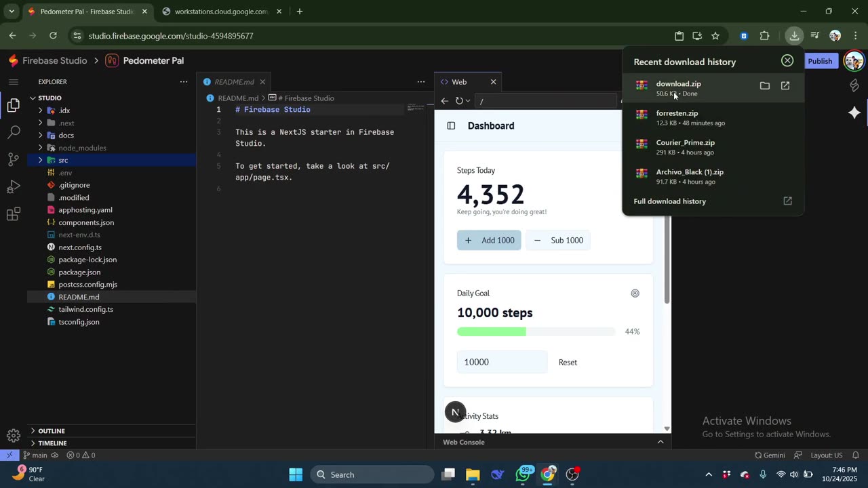Click the Add 1000 button
Image resolution: width=868 pixels, height=488 pixels.
click(x=489, y=240)
